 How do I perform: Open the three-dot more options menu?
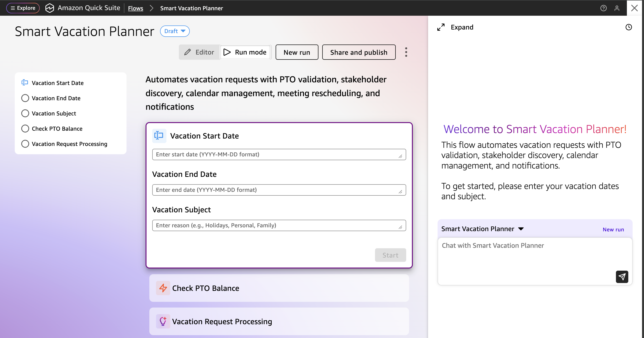pyautogui.click(x=406, y=52)
